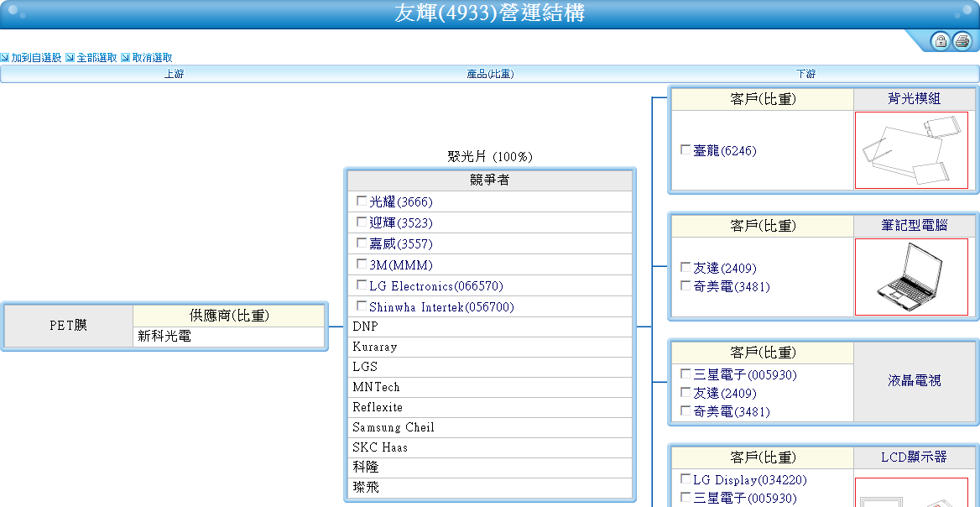Open the 迎輝(3523) competitor link

pyautogui.click(x=400, y=223)
